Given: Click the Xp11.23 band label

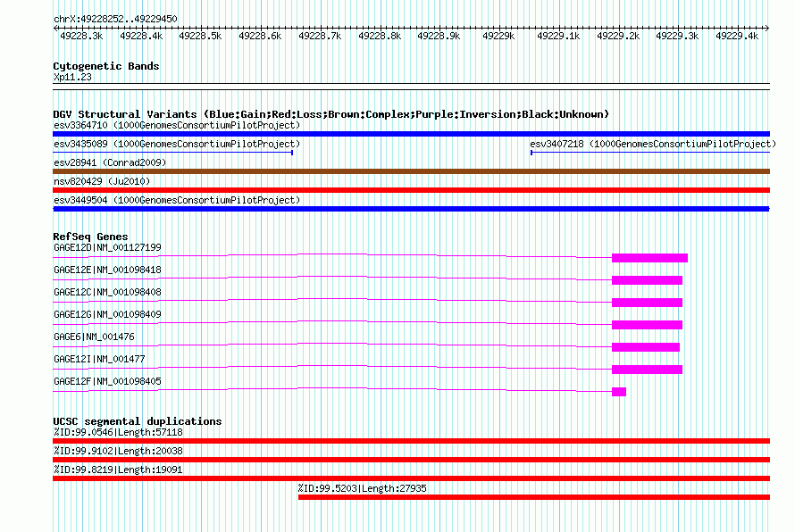Looking at the screenshot, I should (x=72, y=77).
